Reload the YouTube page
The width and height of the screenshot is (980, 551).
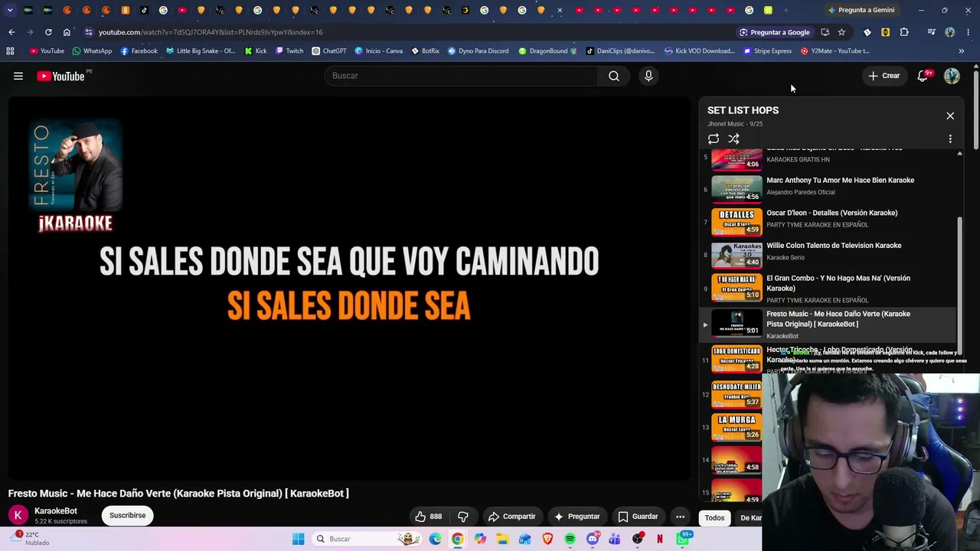(48, 32)
